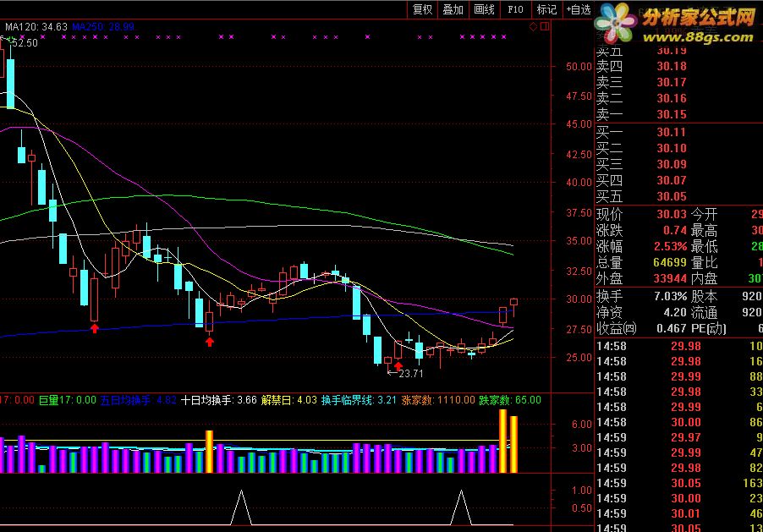Open the 叠加 overlay option
The image size is (763, 532).
pos(453,10)
